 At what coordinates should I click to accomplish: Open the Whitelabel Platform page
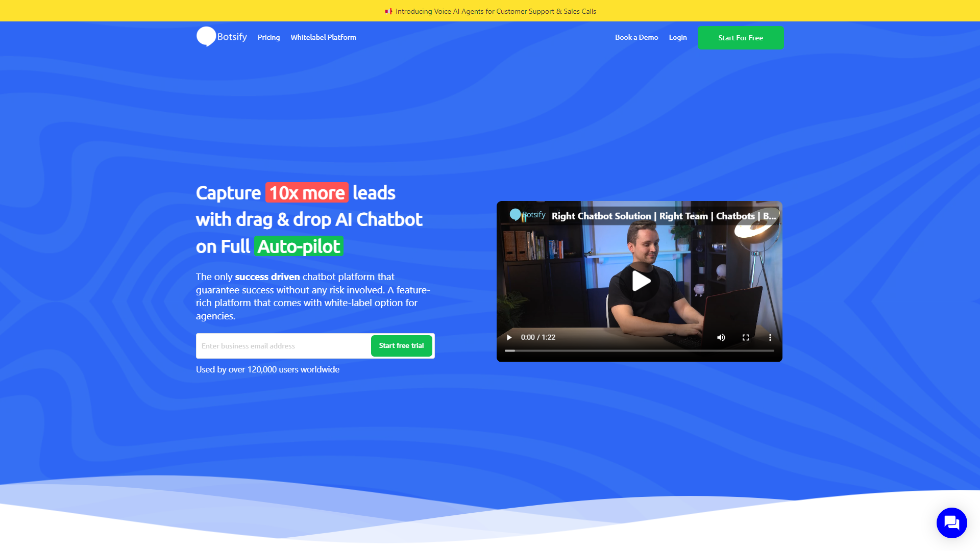(323, 37)
